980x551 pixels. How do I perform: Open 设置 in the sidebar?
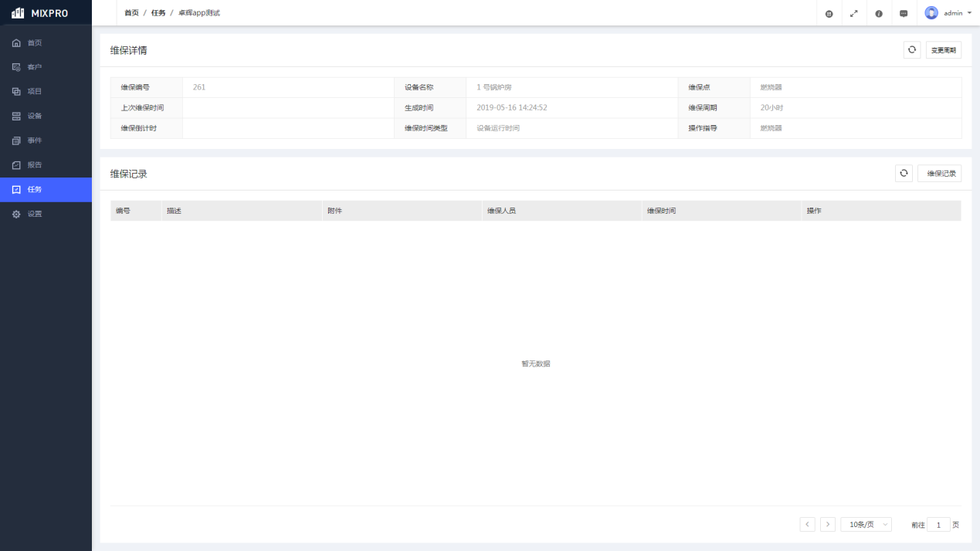pos(35,214)
